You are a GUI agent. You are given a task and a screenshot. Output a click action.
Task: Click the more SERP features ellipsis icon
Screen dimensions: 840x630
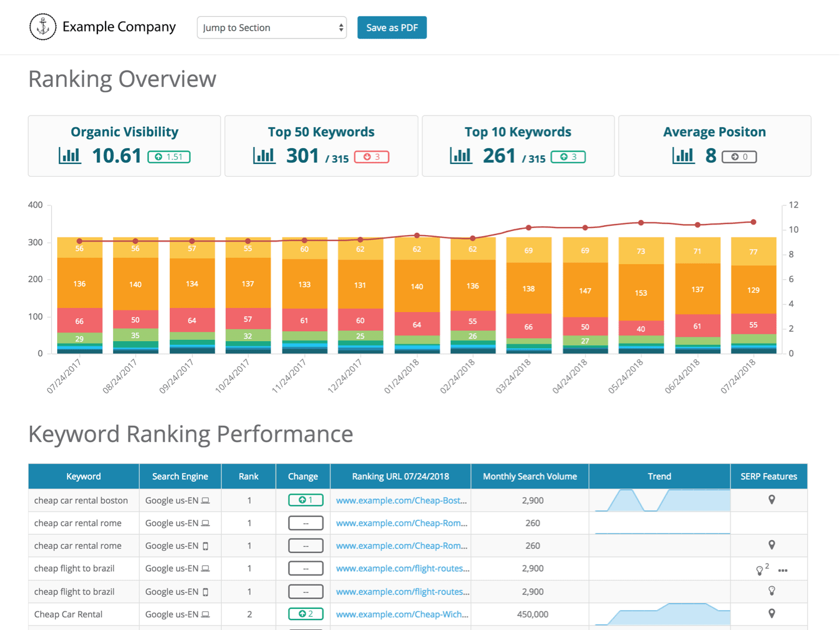(783, 570)
